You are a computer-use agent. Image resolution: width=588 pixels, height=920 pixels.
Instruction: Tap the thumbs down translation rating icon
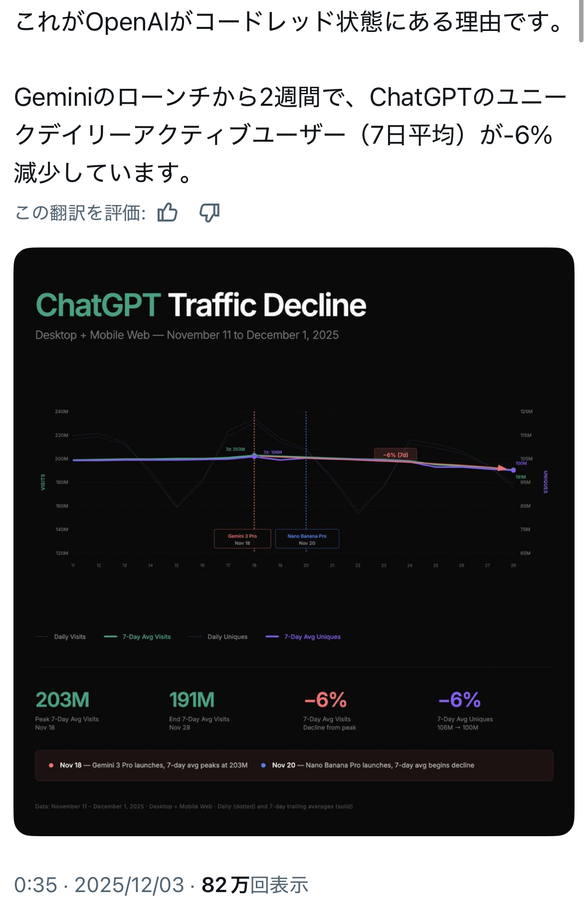[x=209, y=213]
